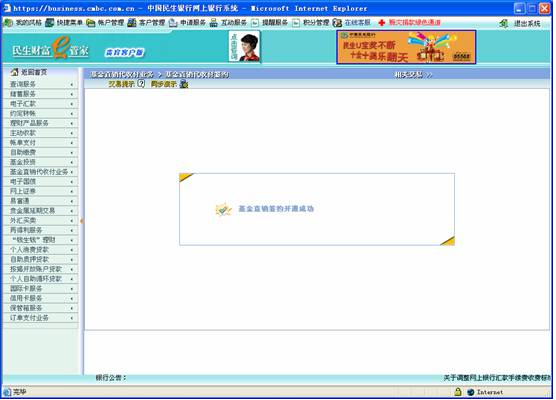Collapse sidebar with the orange splitter handle
This screenshot has height=400, width=556.
82,221
